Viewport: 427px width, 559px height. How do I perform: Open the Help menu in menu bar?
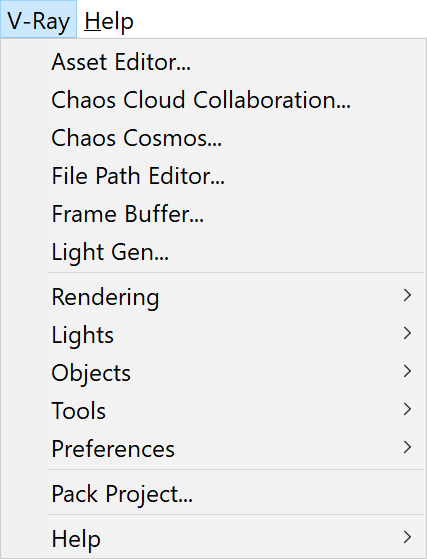pyautogui.click(x=109, y=21)
